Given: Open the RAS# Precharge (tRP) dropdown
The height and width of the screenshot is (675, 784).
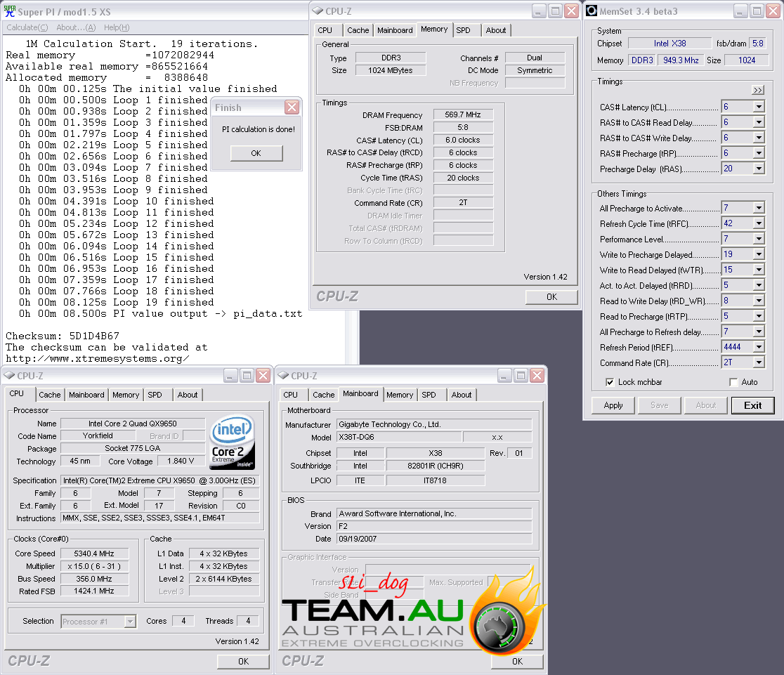Looking at the screenshot, I should (x=759, y=154).
